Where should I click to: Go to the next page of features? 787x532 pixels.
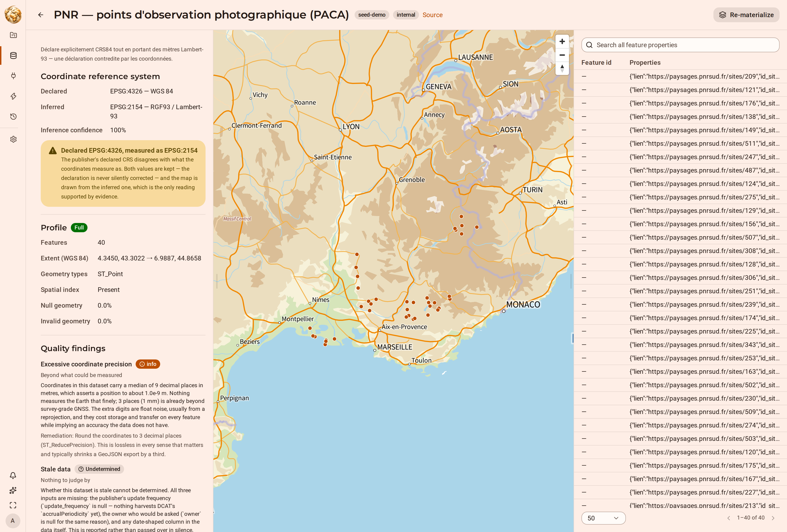(773, 518)
